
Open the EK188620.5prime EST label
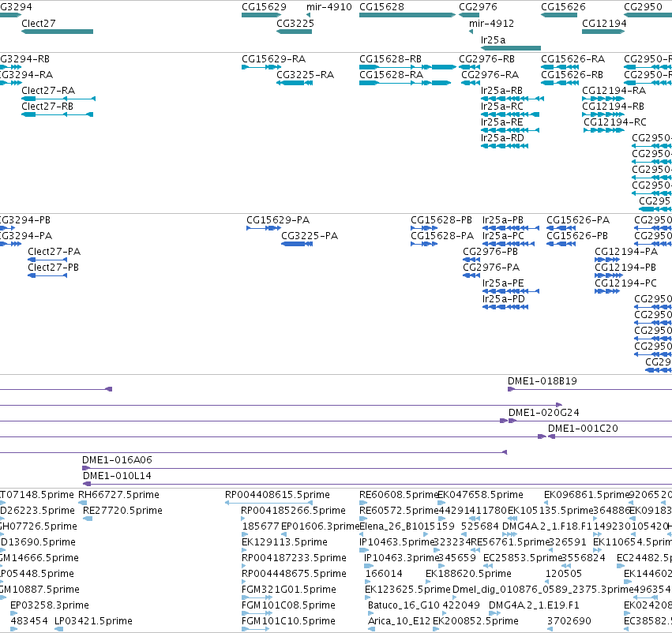coord(468,574)
